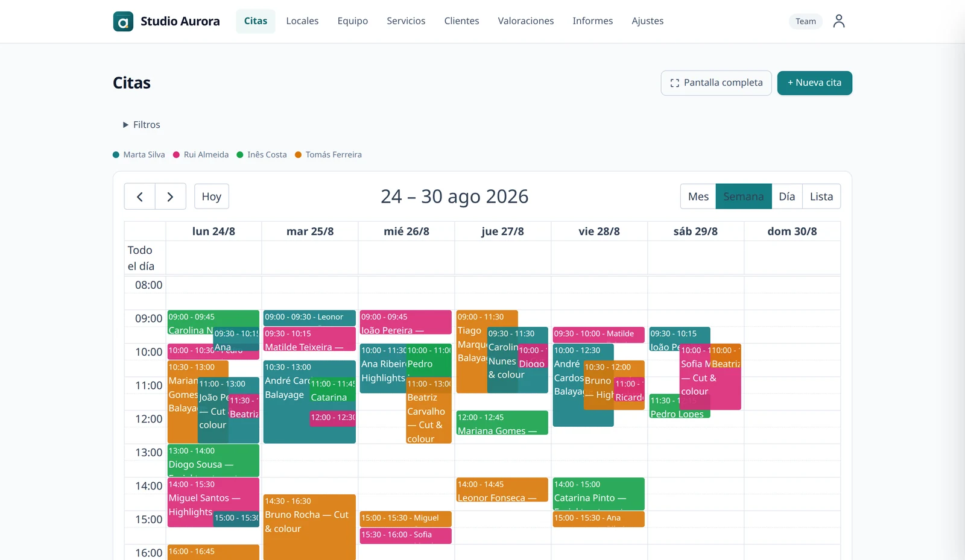
Task: Open Bruno Rocha's 14:30 - 16:30 appointment
Action: tap(309, 527)
